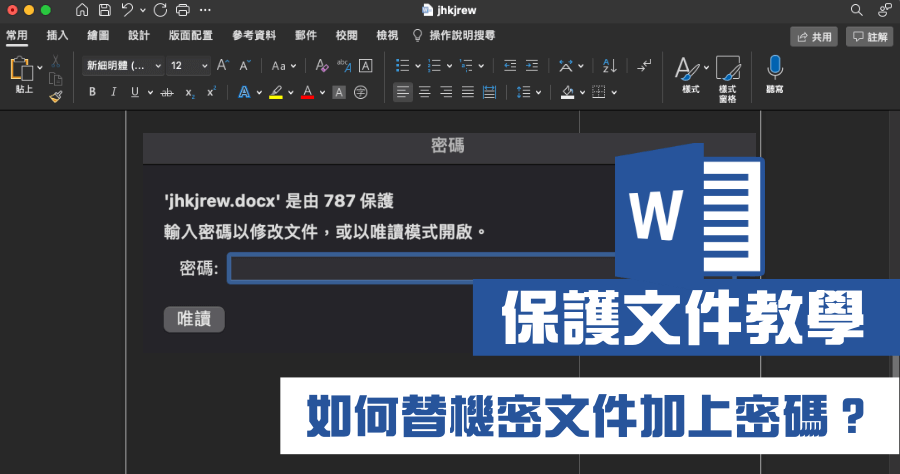Toggle show paragraph marks icon
Image resolution: width=900 pixels, height=474 pixels.
tap(644, 66)
